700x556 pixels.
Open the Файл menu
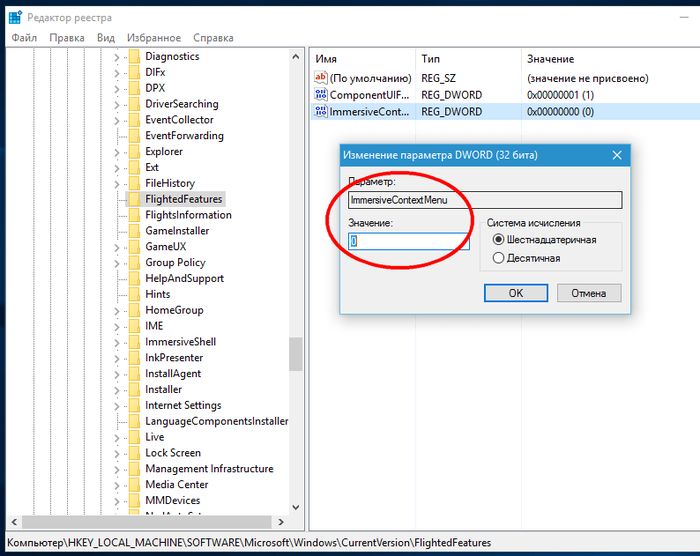click(x=23, y=38)
